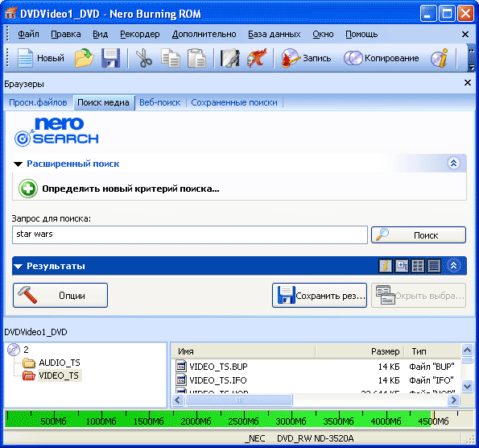The image size is (479, 448).
Task: Open the Окно menu
Action: tap(323, 35)
